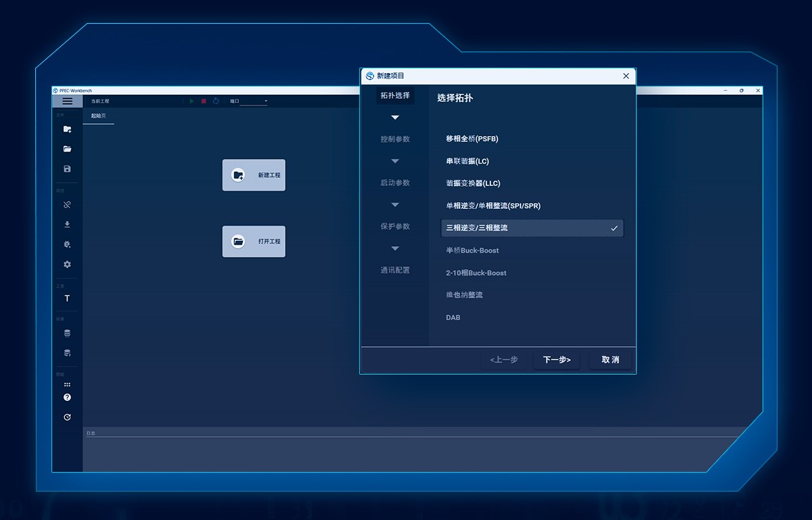812x520 pixels.
Task: Switch to the 起始页 tab
Action: [x=99, y=115]
